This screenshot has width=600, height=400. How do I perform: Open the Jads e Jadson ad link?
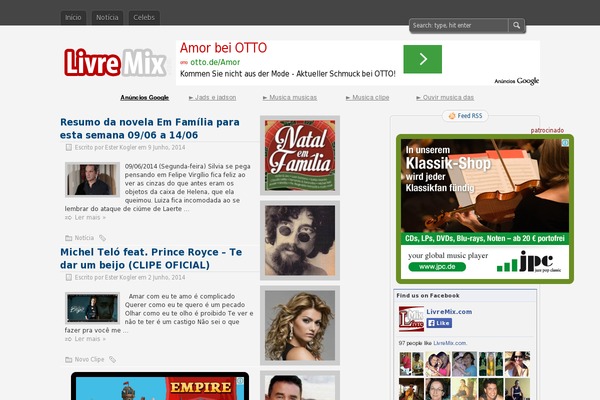[x=212, y=98]
